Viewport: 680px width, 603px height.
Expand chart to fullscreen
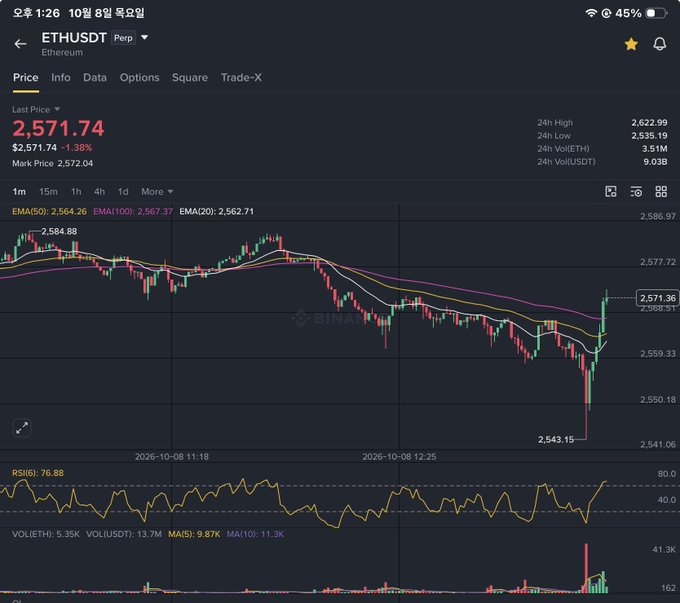point(22,428)
